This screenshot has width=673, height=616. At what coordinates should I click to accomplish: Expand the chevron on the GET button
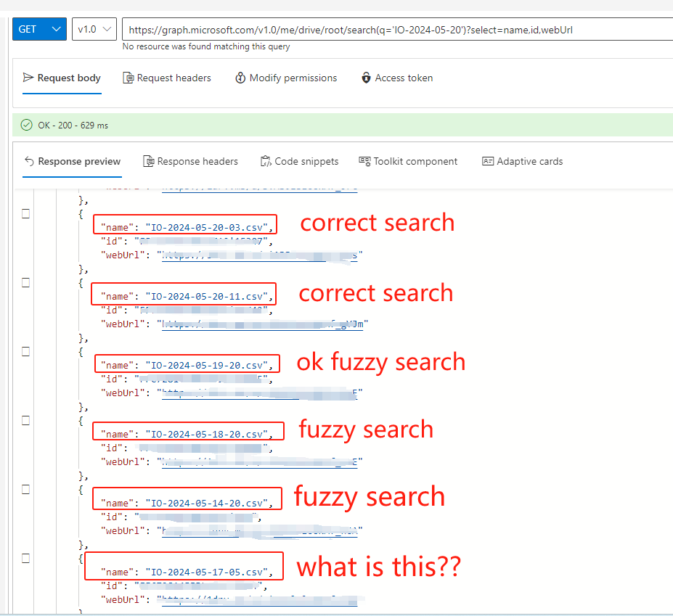click(x=54, y=28)
